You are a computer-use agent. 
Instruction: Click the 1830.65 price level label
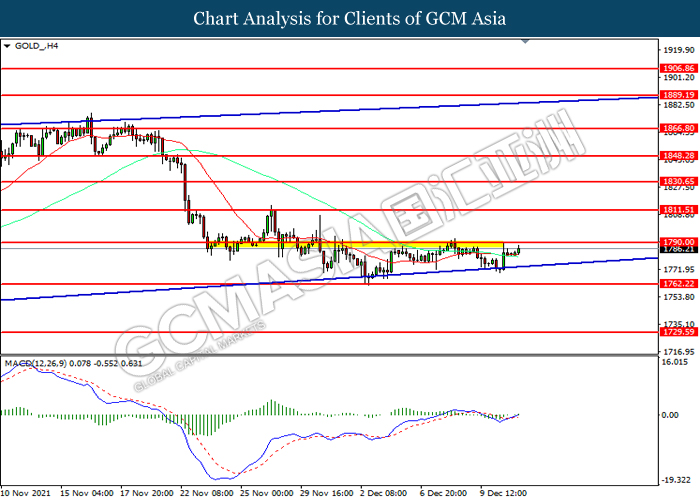coord(678,181)
